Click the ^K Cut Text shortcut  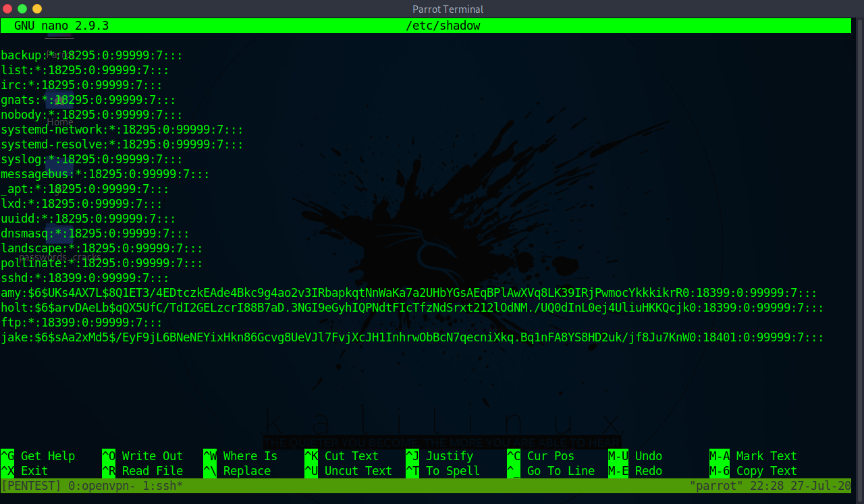pyautogui.click(x=342, y=456)
